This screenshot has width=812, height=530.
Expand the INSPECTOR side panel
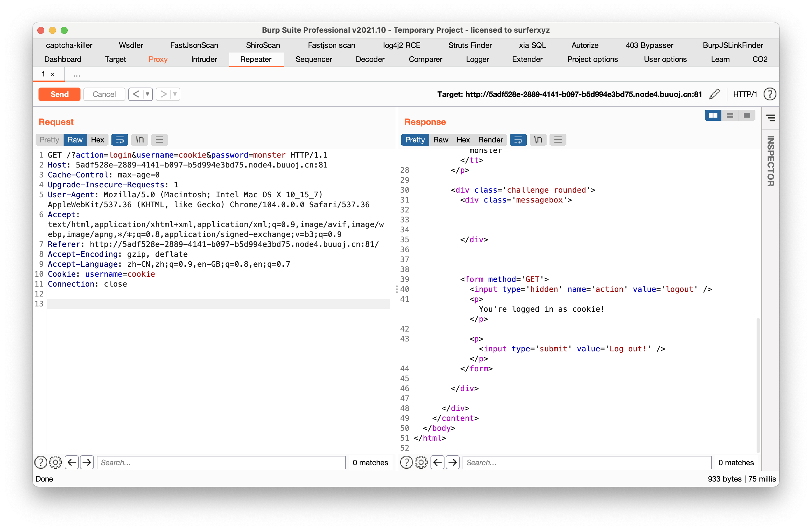tap(770, 161)
